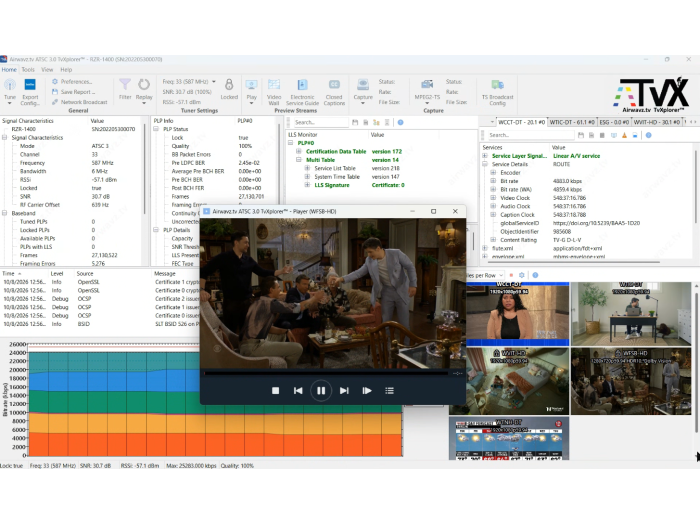Click the Time column header in log

(x=8, y=274)
